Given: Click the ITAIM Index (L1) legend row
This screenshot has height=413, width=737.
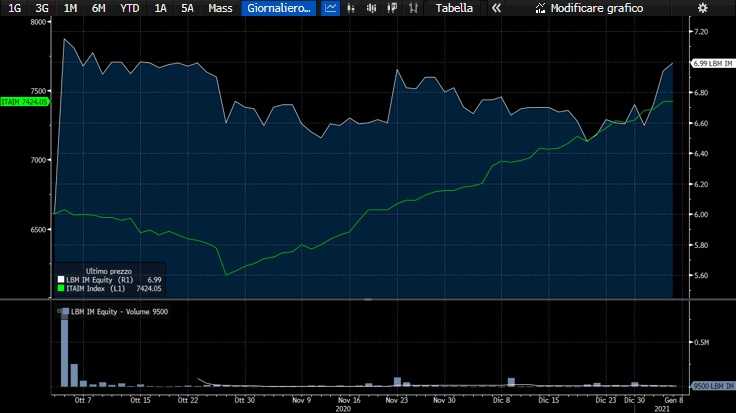Looking at the screenshot, I should tap(109, 288).
